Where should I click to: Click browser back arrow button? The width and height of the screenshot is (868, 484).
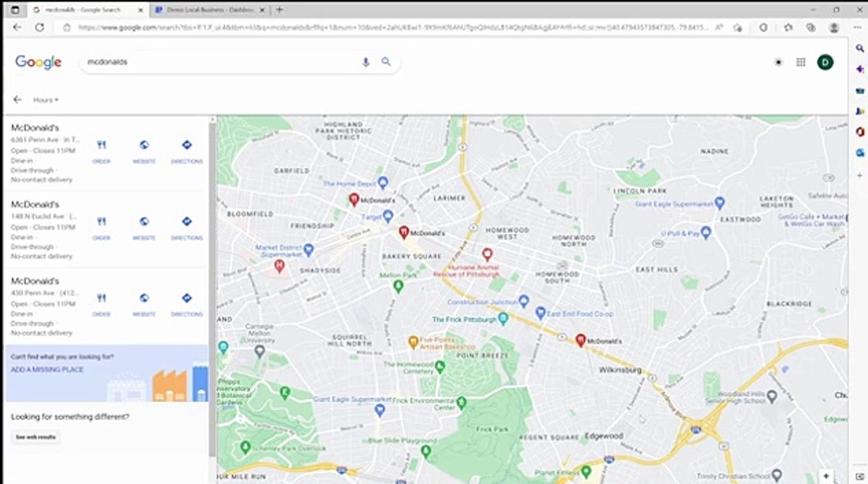(17, 28)
